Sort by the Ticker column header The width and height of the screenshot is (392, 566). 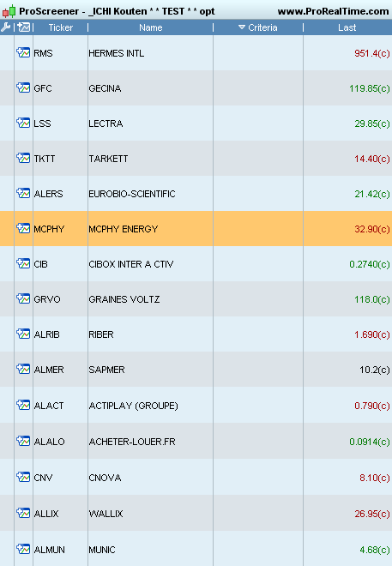coord(60,27)
